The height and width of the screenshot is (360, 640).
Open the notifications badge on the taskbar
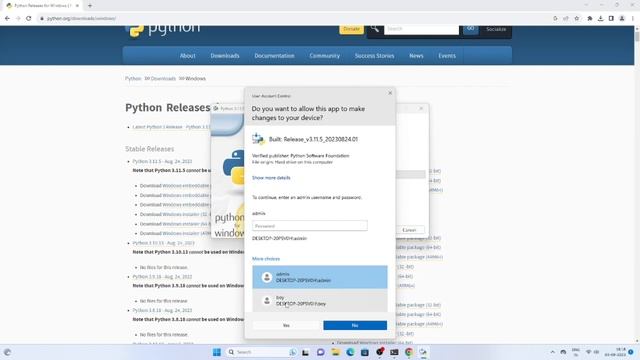(631, 352)
